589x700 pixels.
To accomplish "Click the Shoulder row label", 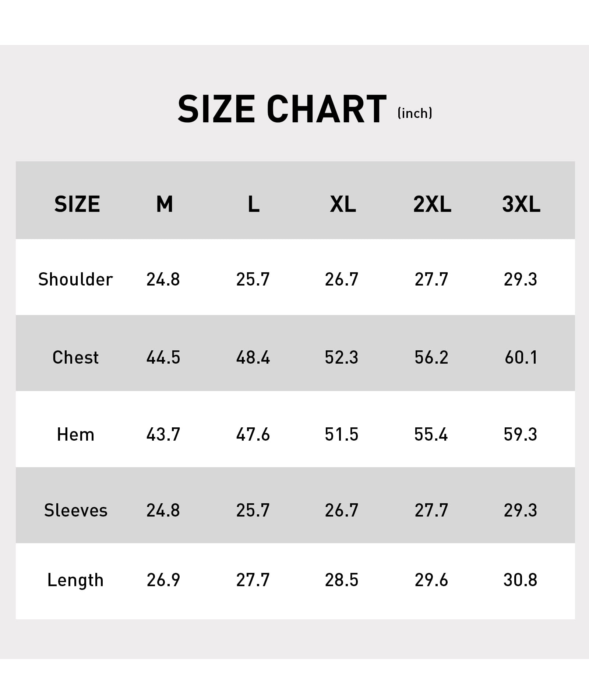I will 75,279.
